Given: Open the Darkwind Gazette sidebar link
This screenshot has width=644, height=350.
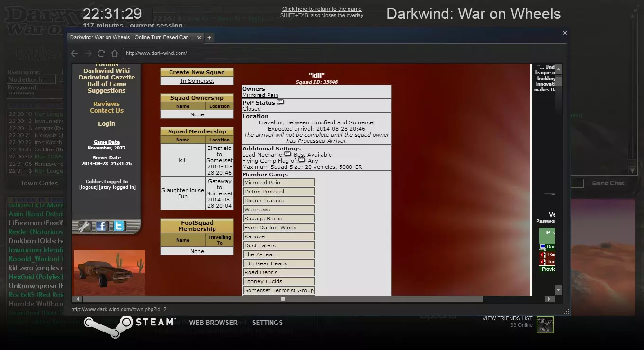Looking at the screenshot, I should point(107,78).
